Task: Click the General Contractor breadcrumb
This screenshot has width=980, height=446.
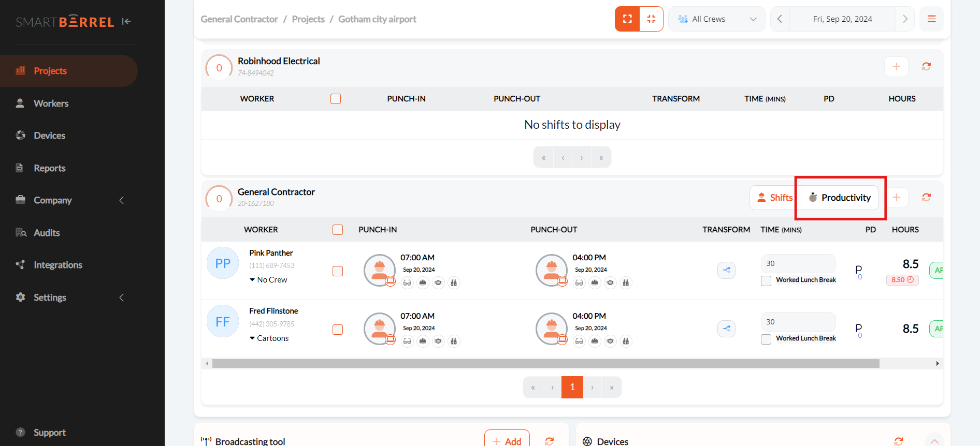Action: pyautogui.click(x=239, y=19)
